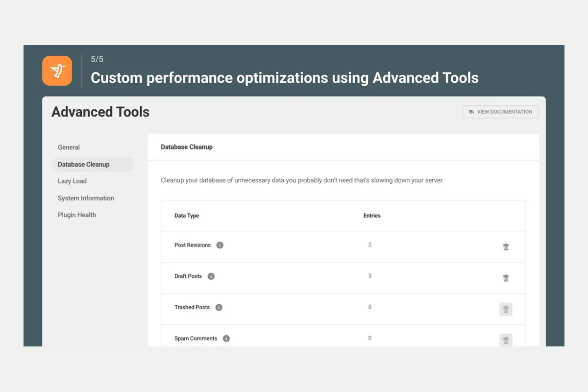Click the Database Cleanup panel heading
The height and width of the screenshot is (392, 588).
[187, 147]
